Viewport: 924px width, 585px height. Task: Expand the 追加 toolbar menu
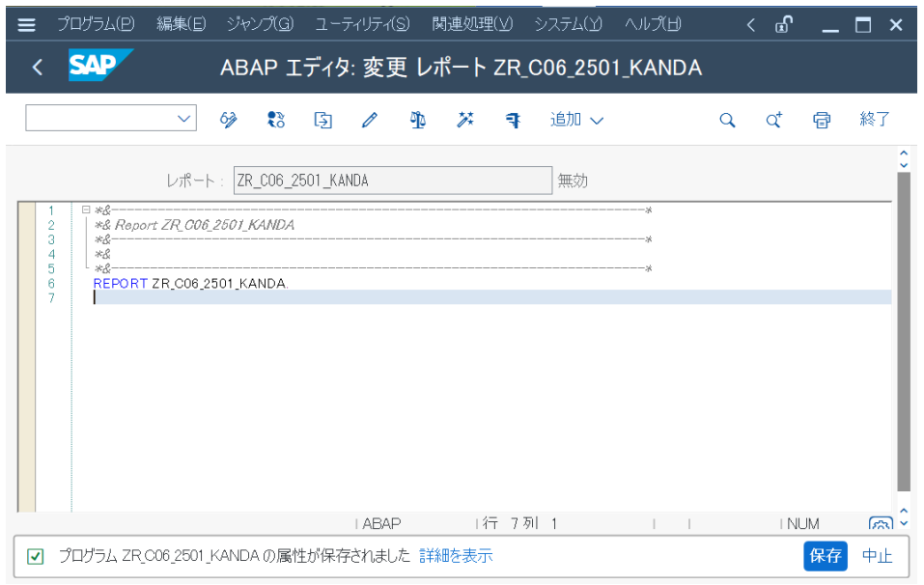[x=576, y=120]
